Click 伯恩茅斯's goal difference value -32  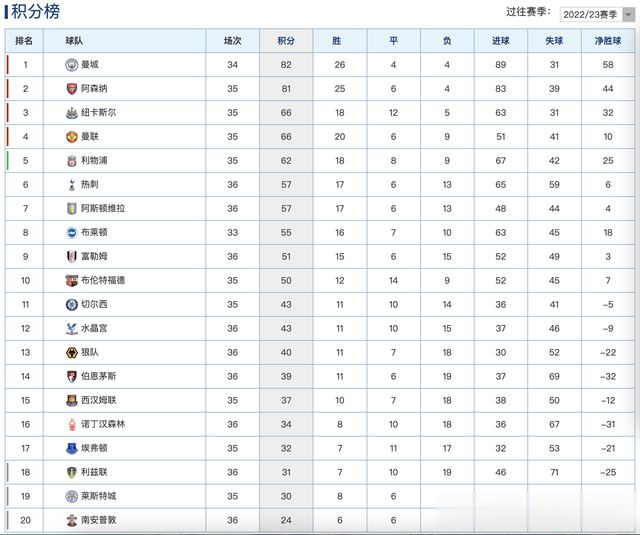pos(608,377)
